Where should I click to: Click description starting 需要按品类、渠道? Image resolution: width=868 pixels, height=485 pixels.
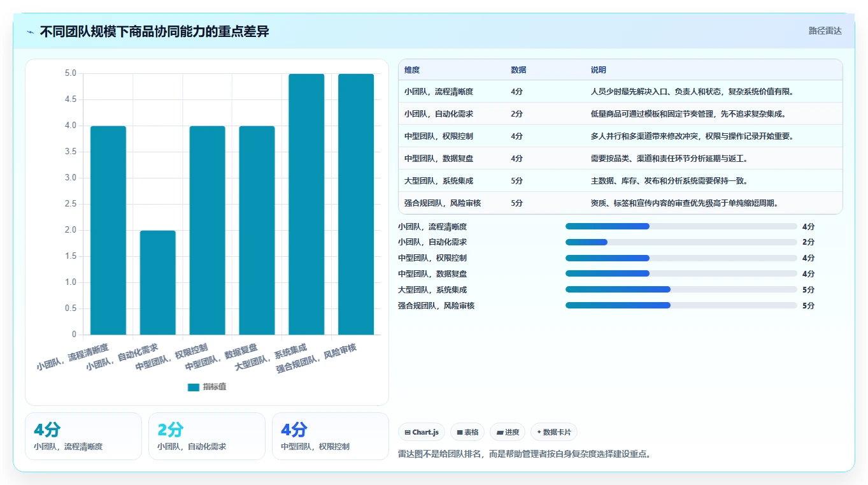[x=669, y=159]
